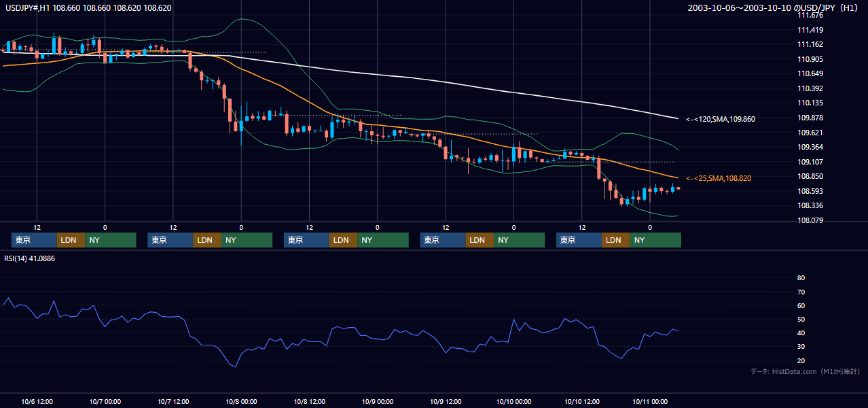Click the 111.676 price axis label
This screenshot has width=868, height=408.
tap(810, 15)
